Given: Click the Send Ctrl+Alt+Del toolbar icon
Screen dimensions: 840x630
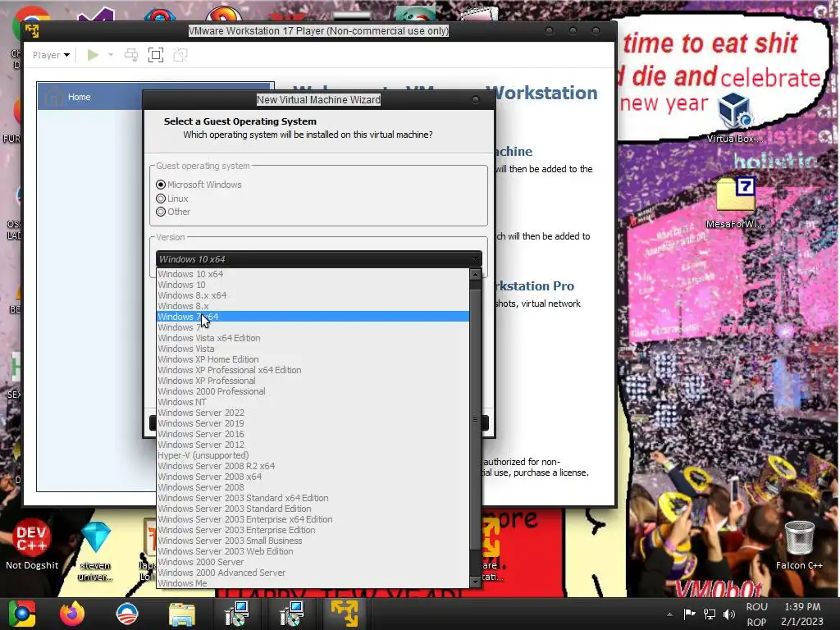Looking at the screenshot, I should click(x=130, y=55).
